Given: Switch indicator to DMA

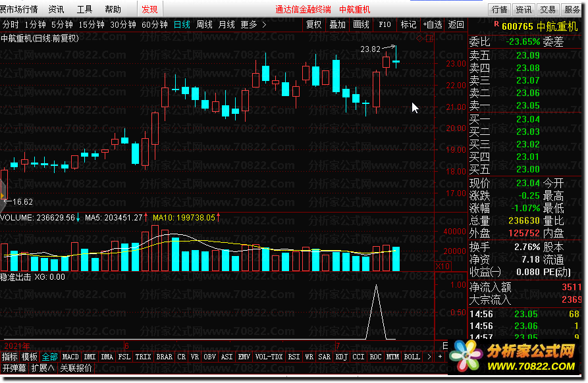Looking at the screenshot, I should click(x=107, y=357).
